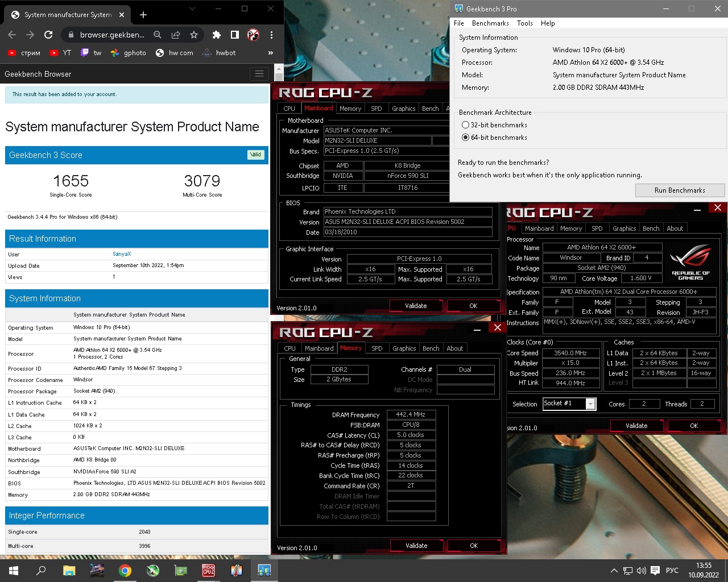Open Windows Start menu
728x582 pixels.
14,570
